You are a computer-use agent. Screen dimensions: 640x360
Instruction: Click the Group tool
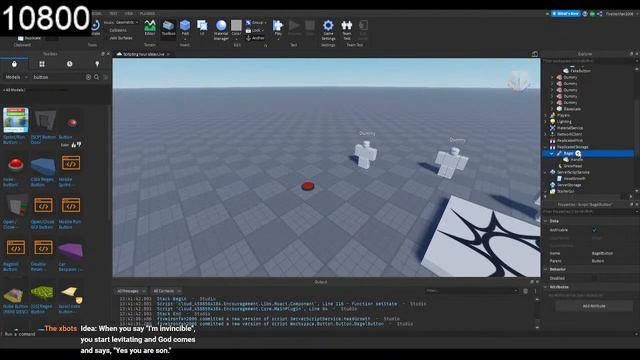(256, 22)
